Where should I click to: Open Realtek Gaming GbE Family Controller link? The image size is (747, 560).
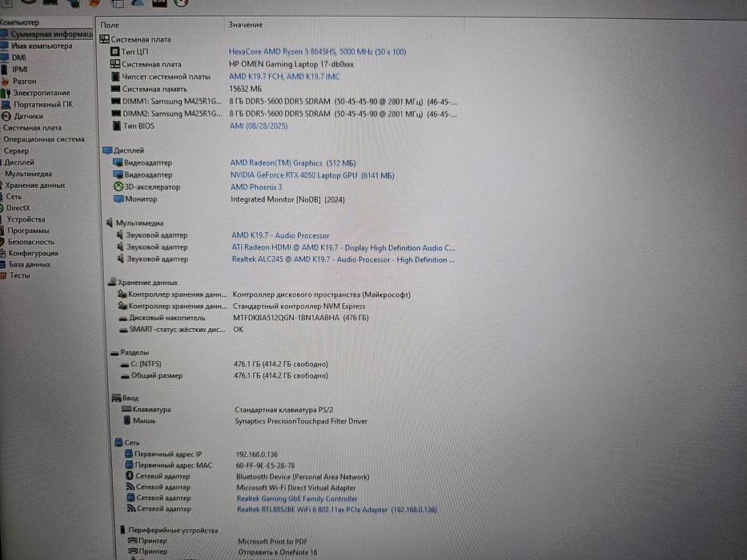click(297, 498)
